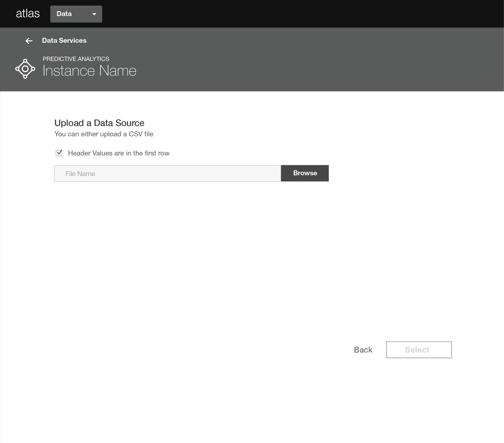Screen dimensions: 504x443
Task: Select the Instance Name title
Action: (89, 71)
